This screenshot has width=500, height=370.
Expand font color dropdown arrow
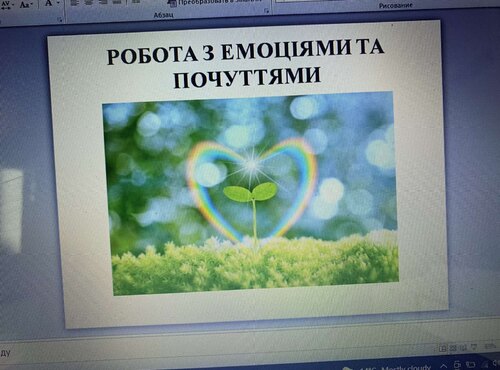(58, 3)
